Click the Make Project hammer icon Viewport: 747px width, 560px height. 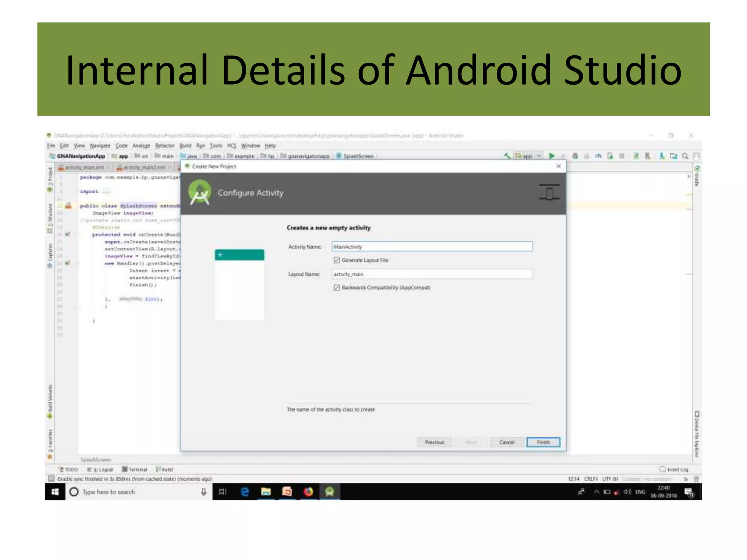[507, 156]
